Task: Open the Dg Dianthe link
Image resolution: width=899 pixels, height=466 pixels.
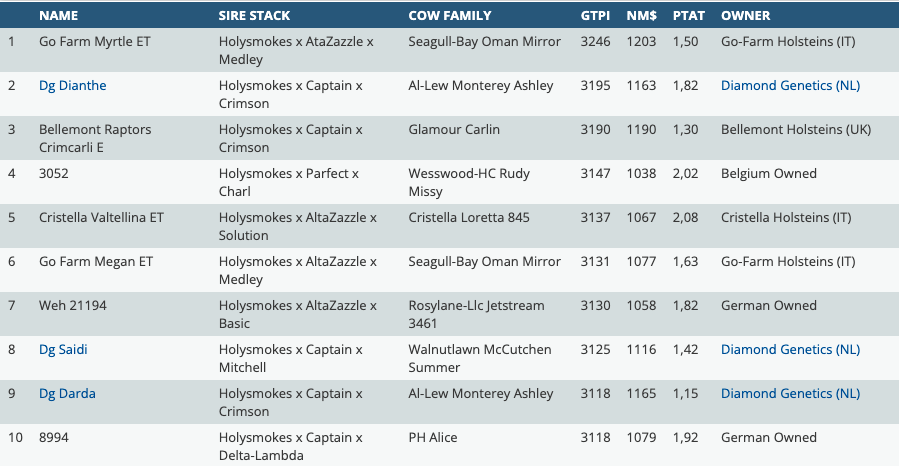Action: [x=72, y=85]
